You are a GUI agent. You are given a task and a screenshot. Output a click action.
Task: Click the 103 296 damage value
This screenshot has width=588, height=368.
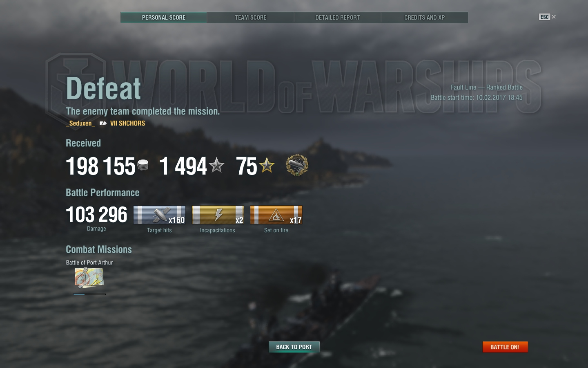click(x=97, y=215)
